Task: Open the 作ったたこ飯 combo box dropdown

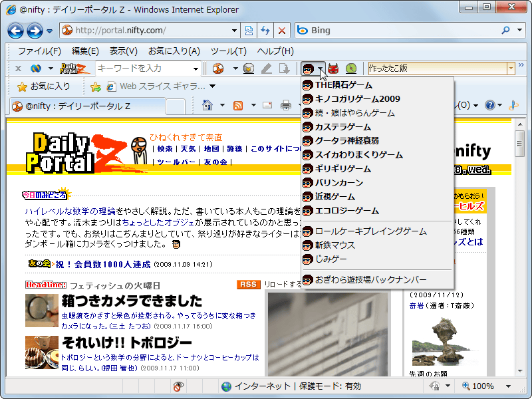Action: pos(511,68)
